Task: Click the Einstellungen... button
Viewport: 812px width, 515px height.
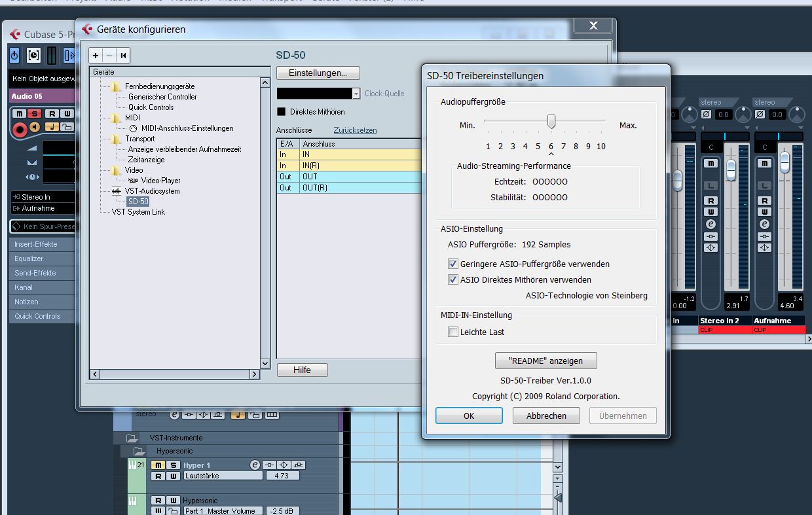Action: (318, 73)
